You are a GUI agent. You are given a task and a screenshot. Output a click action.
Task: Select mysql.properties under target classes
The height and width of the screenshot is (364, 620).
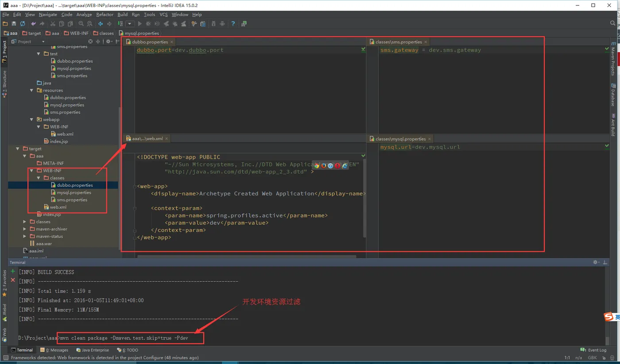(x=74, y=192)
